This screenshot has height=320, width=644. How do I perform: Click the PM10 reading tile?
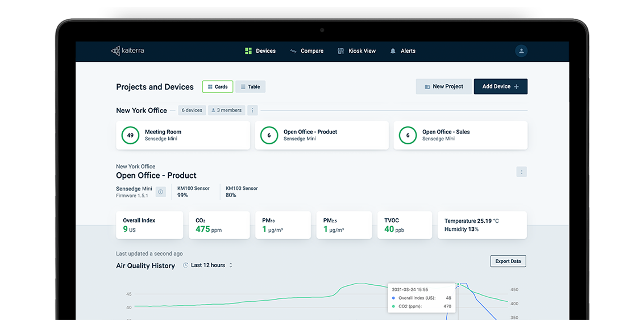pos(283,225)
